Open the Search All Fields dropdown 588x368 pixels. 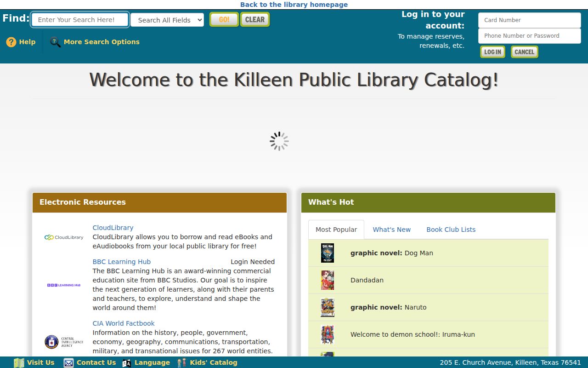pos(167,20)
